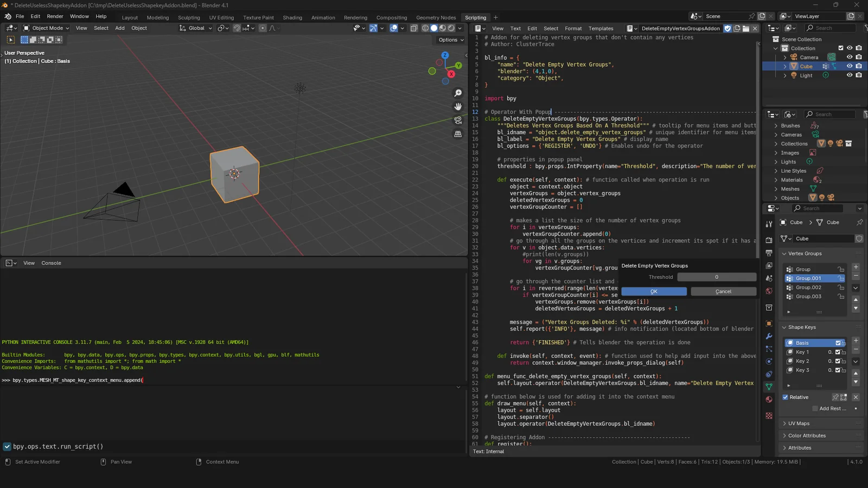
Task: Select the pan view hand icon
Action: [458, 107]
